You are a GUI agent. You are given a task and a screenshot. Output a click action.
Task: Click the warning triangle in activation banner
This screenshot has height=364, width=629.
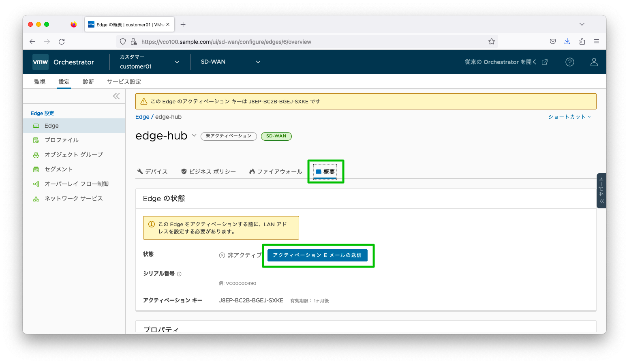pyautogui.click(x=143, y=101)
